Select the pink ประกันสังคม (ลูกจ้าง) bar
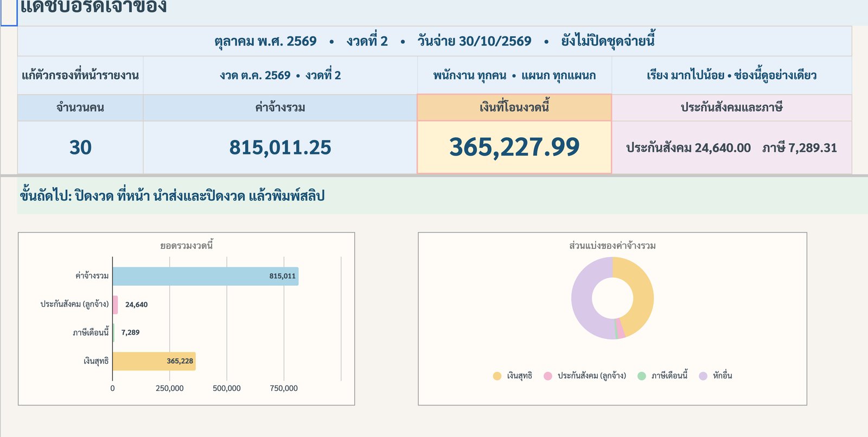 click(x=115, y=305)
